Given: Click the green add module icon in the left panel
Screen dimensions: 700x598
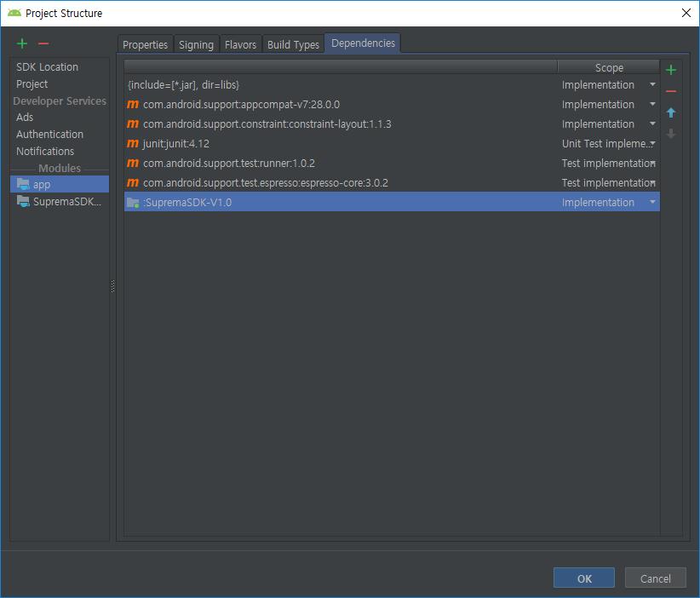Looking at the screenshot, I should 22,43.
